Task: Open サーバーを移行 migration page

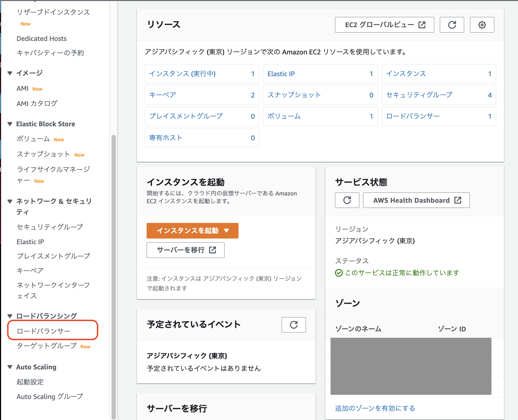Action: [185, 250]
